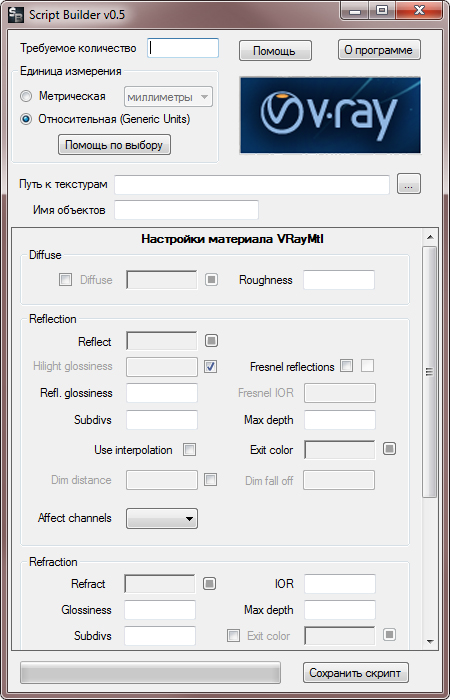This screenshot has width=450, height=700.
Task: Click the reflection Exit color swatch
Action: pyautogui.click(x=339, y=450)
